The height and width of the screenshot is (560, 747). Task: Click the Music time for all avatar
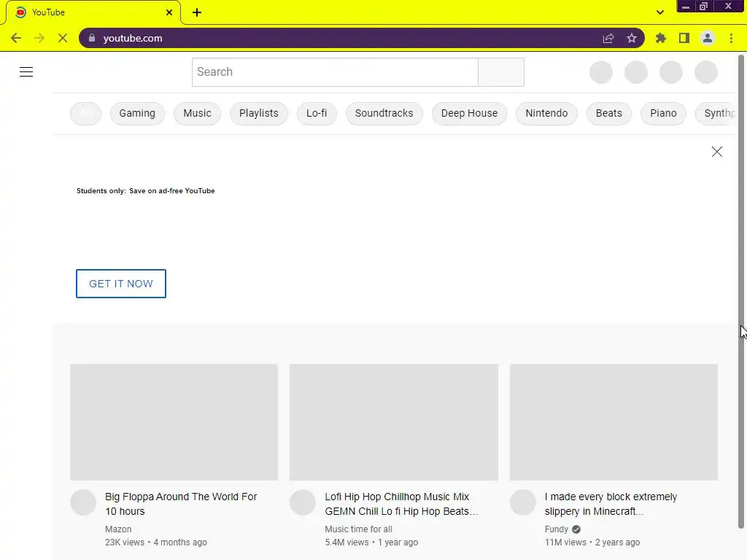pos(303,502)
